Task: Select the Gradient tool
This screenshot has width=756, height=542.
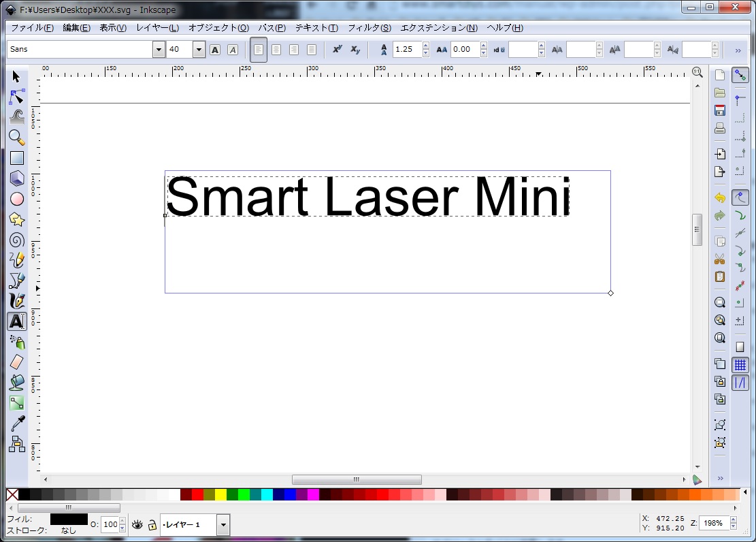Action: 16,403
